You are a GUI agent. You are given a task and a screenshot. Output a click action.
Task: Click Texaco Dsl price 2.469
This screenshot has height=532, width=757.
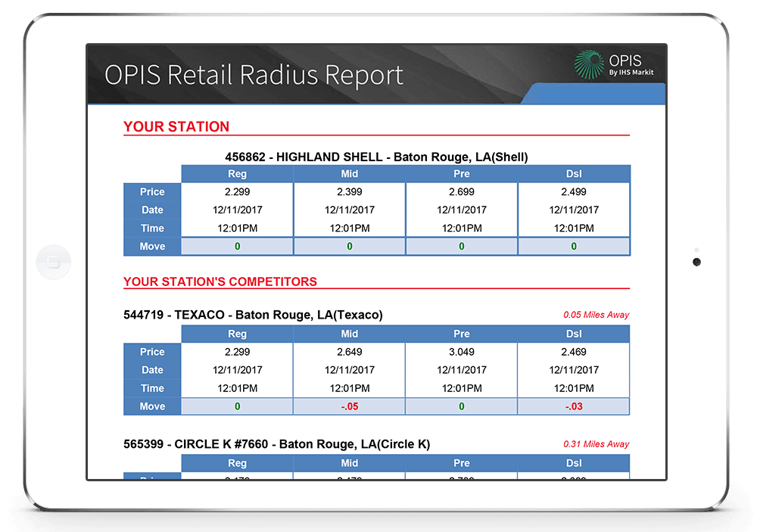point(574,352)
